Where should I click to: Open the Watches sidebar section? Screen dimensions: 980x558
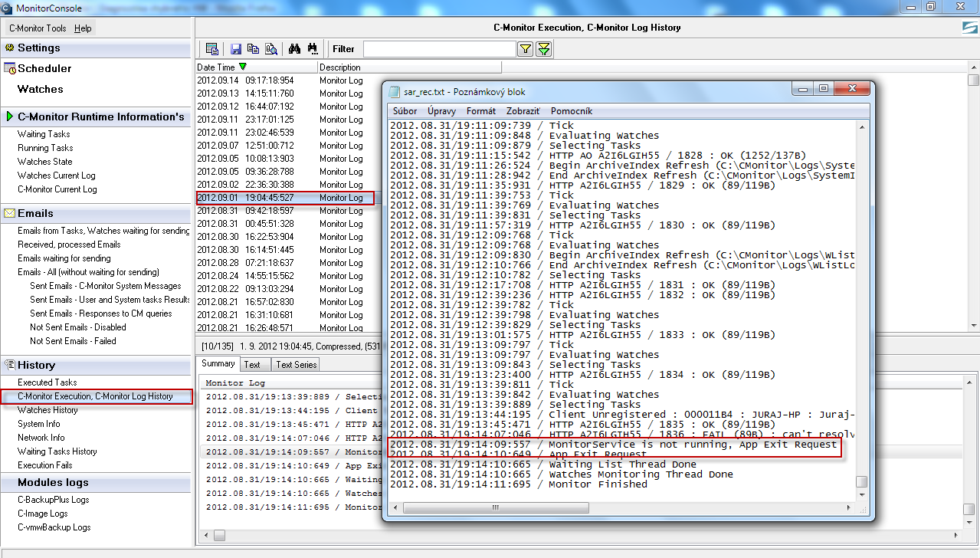coord(40,90)
